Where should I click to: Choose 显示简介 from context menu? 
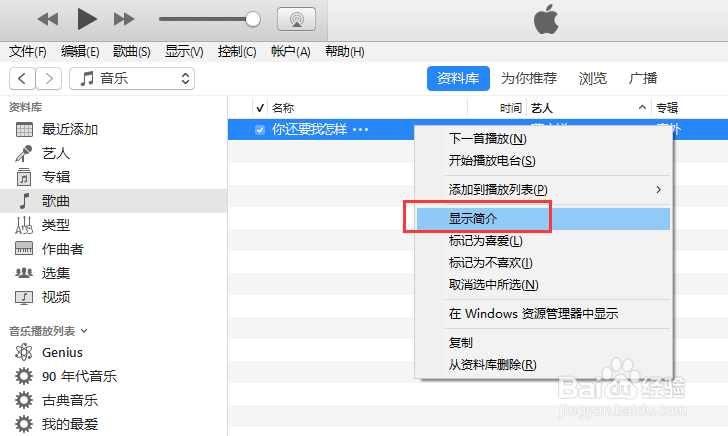pos(543,219)
